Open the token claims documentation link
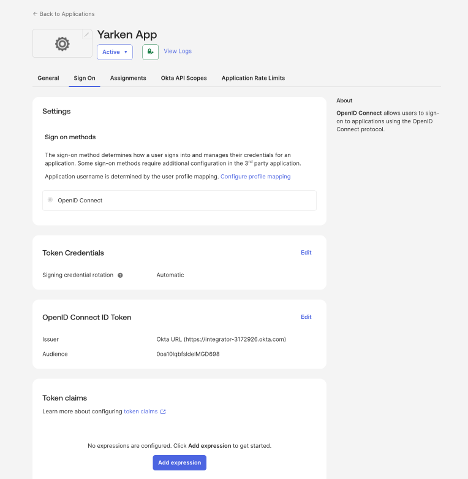 [141, 412]
